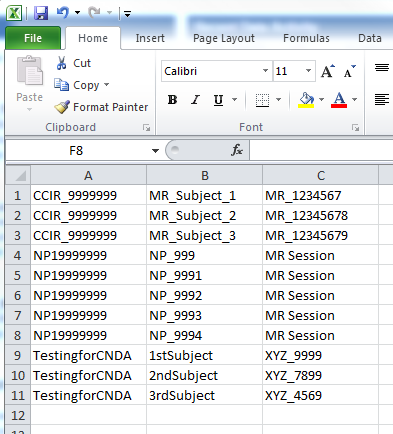The height and width of the screenshot is (434, 393).
Task: Customize the Quick Access Toolbar dropdown
Action: [x=127, y=13]
